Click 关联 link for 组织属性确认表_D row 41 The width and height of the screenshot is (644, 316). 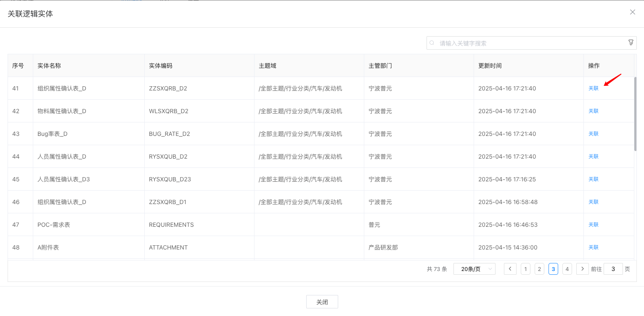click(593, 88)
